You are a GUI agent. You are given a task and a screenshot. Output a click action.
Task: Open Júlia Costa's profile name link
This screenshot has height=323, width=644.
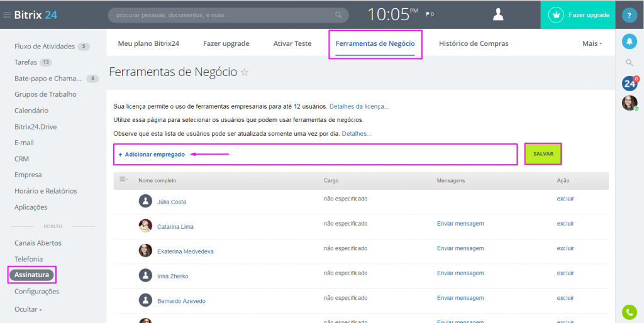(x=171, y=202)
